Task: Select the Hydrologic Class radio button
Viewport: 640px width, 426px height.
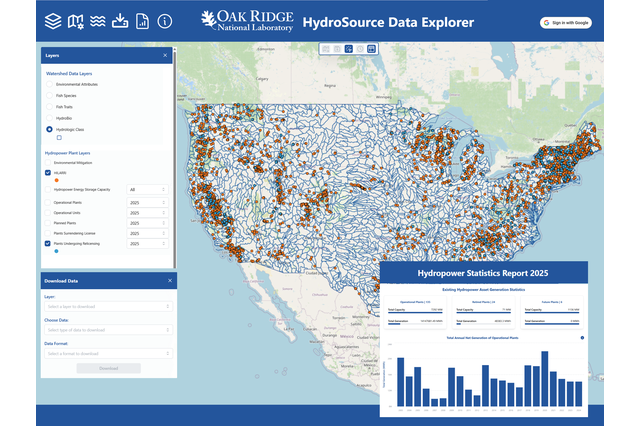Action: [49, 129]
